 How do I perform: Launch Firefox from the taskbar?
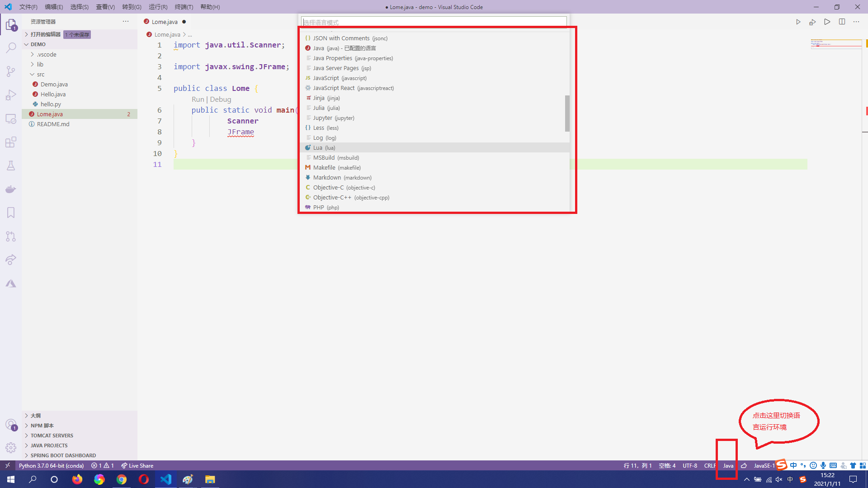[x=77, y=479]
